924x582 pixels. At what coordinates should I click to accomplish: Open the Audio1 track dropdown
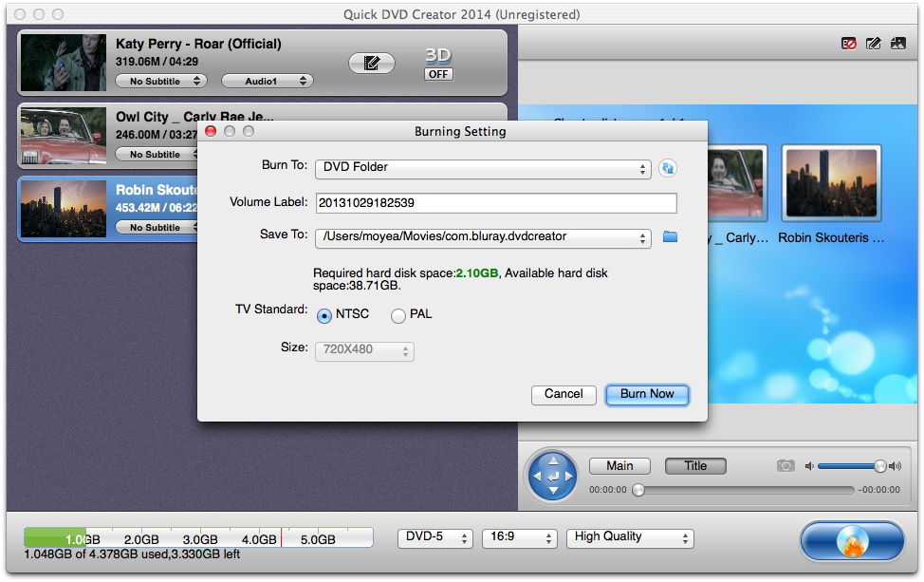click(267, 81)
